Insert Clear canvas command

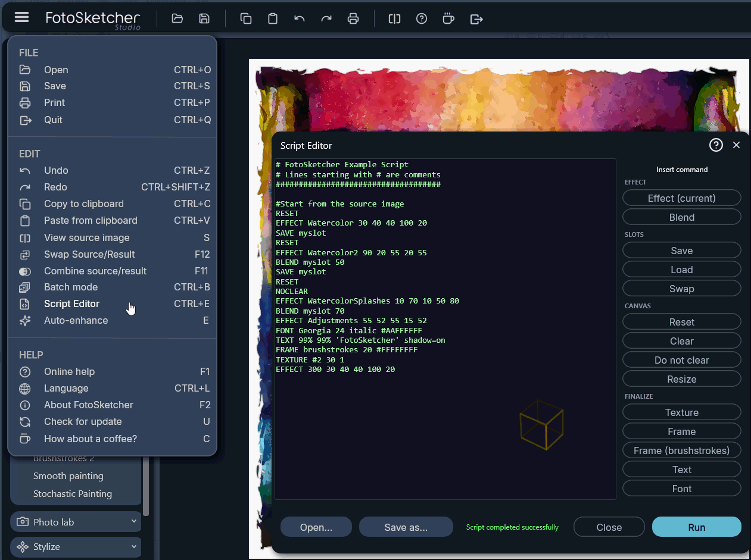(x=681, y=341)
